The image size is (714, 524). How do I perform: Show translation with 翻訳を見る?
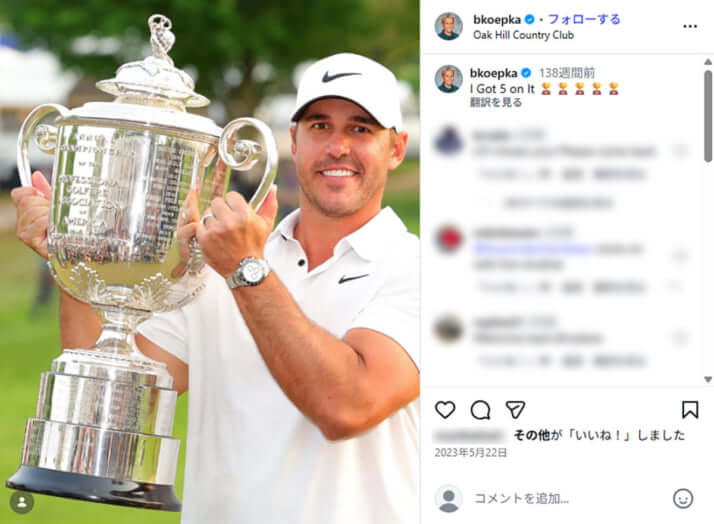coord(496,102)
